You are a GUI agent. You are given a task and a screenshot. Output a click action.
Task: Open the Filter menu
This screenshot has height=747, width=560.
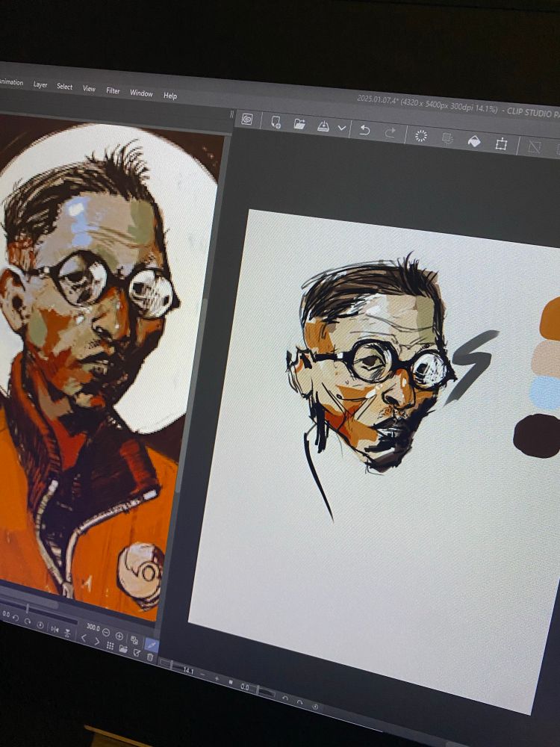tap(113, 90)
